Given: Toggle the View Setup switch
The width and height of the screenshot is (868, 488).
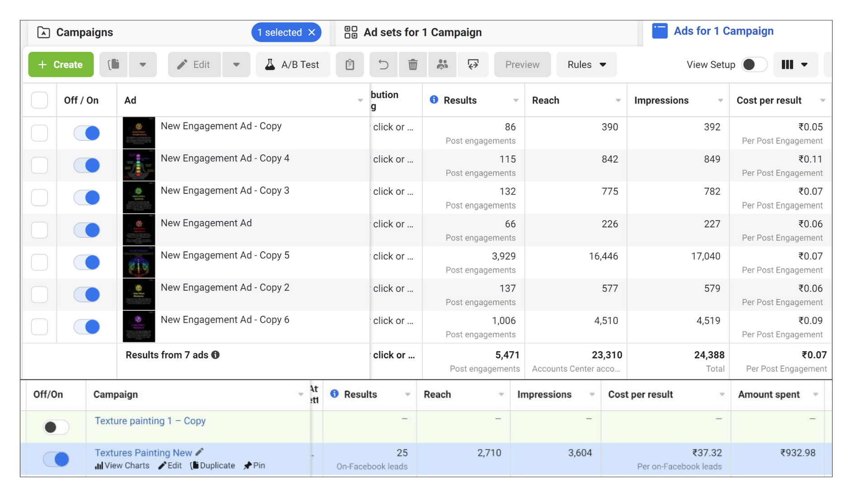Looking at the screenshot, I should click(754, 65).
